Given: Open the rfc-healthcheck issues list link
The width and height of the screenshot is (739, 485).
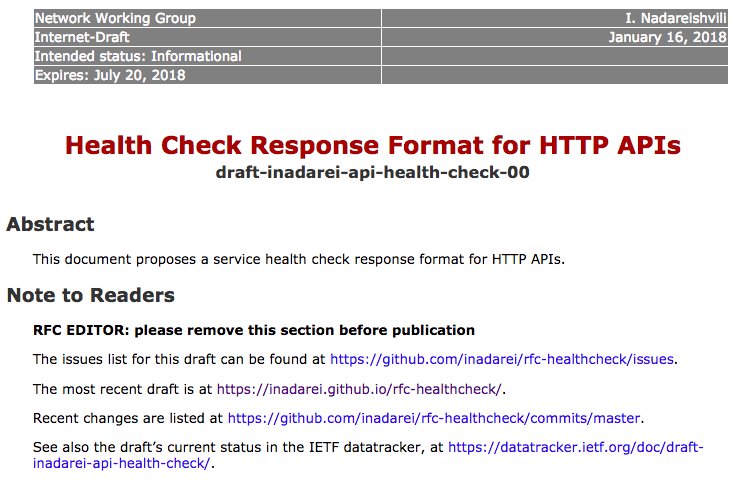Looking at the screenshot, I should pyautogui.click(x=501, y=360).
